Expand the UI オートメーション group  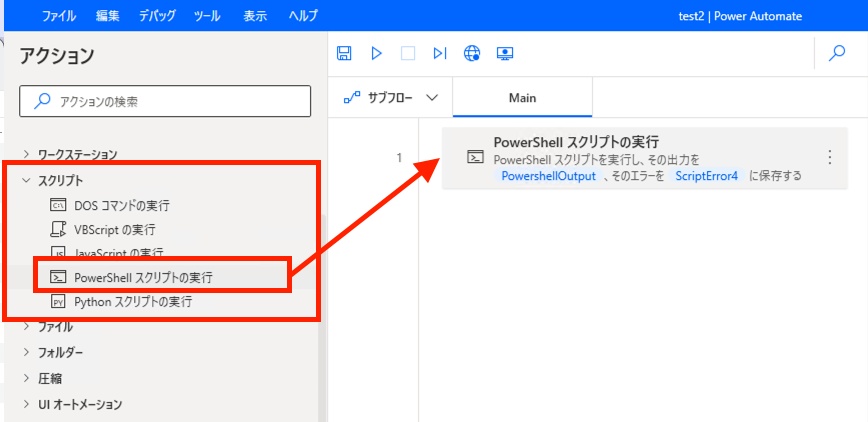(x=26, y=404)
